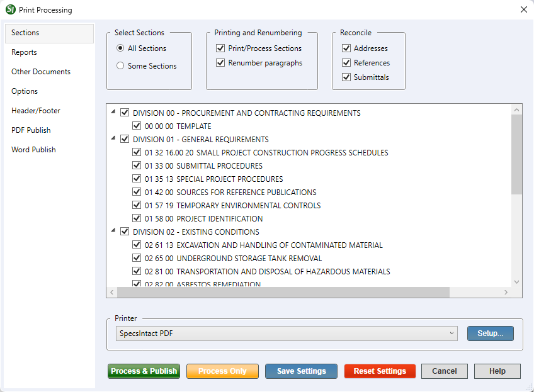Select 01 33 00 SUBMITTAL PROCEDURES row text
This screenshot has width=534, height=392.
pyautogui.click(x=203, y=166)
